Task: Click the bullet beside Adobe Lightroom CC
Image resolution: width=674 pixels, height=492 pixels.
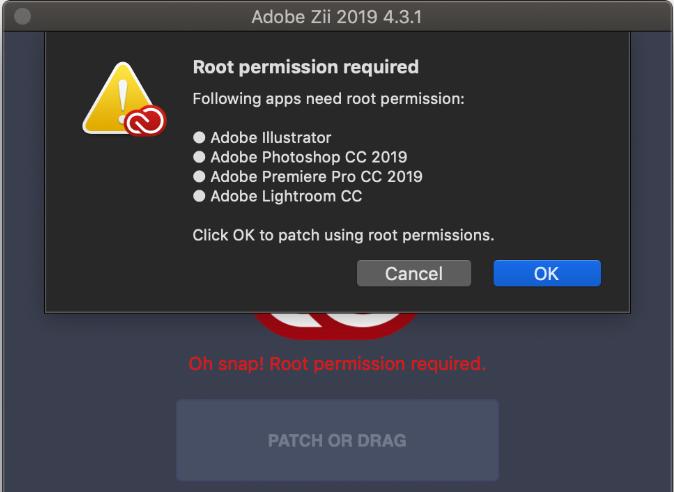Action: point(199,196)
